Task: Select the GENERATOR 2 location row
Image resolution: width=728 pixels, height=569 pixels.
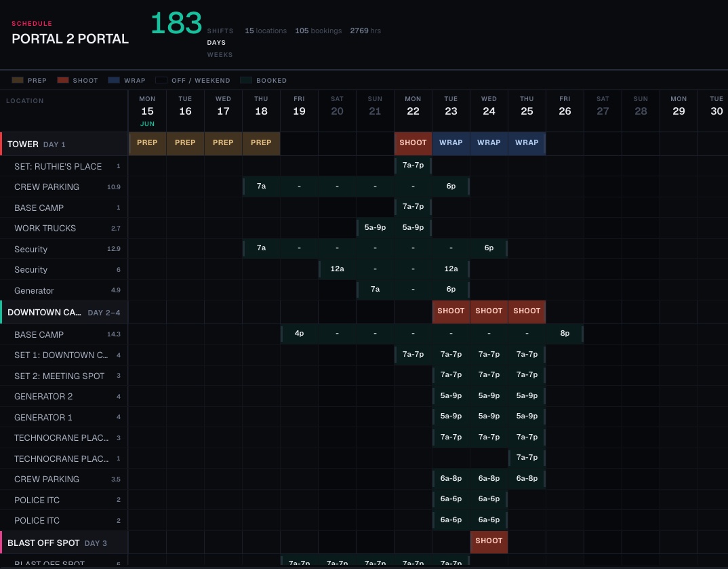Action: click(64, 396)
